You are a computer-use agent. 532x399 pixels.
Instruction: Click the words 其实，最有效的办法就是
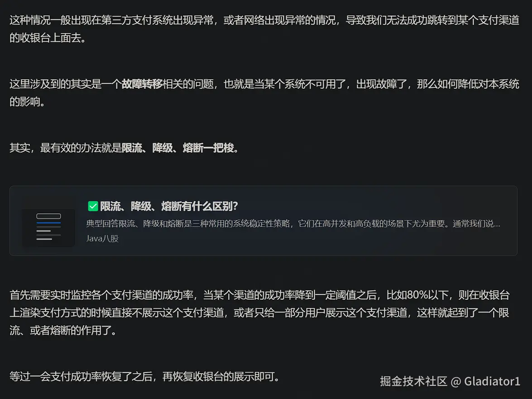pos(65,148)
